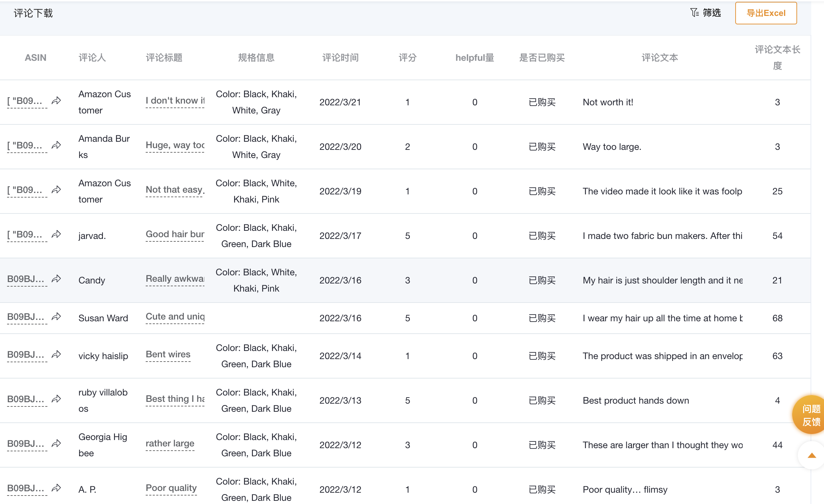Open the 'Bent wires' review title link

pyautogui.click(x=168, y=354)
